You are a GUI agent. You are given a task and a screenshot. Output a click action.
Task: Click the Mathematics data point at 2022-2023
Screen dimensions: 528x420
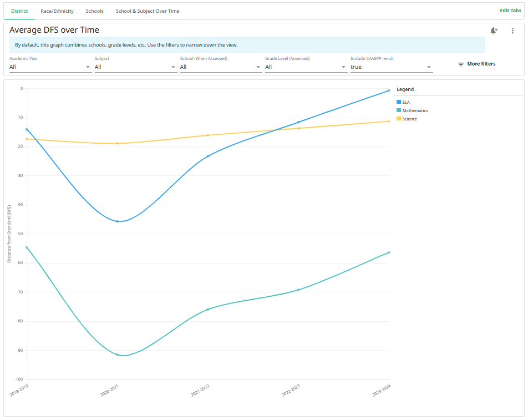[x=298, y=290]
